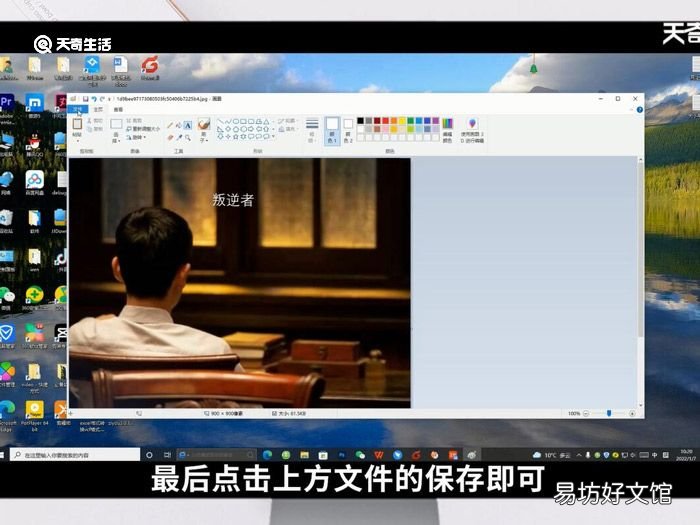700x525 pixels.
Task: Click 重新调整大小 (Resize) in the Image group
Action: click(x=143, y=129)
